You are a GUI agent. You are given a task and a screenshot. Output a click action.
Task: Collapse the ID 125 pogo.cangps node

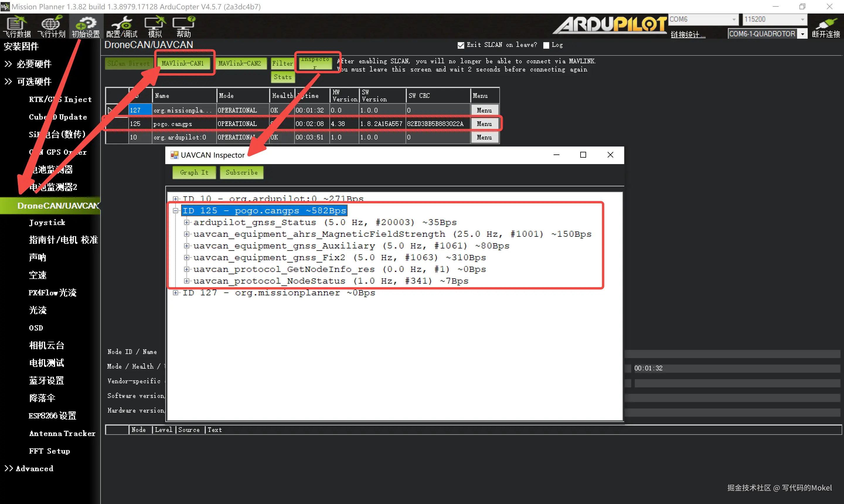tap(176, 211)
